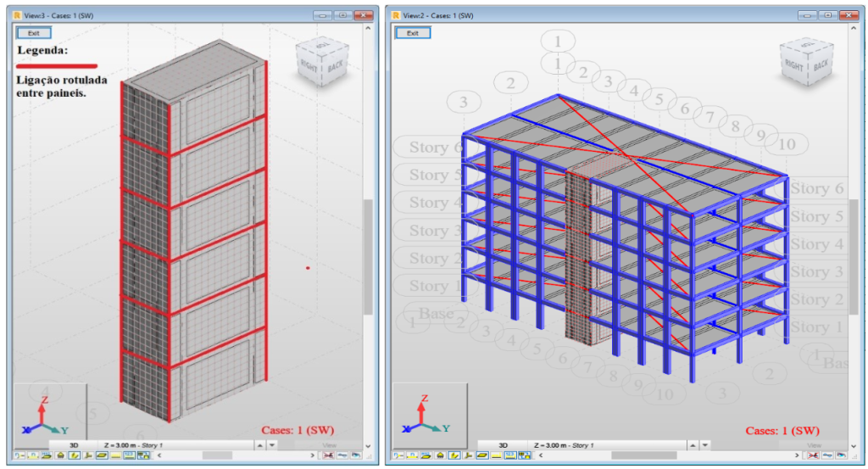Toggle local system icon in View:2 toolbar

click(x=468, y=455)
